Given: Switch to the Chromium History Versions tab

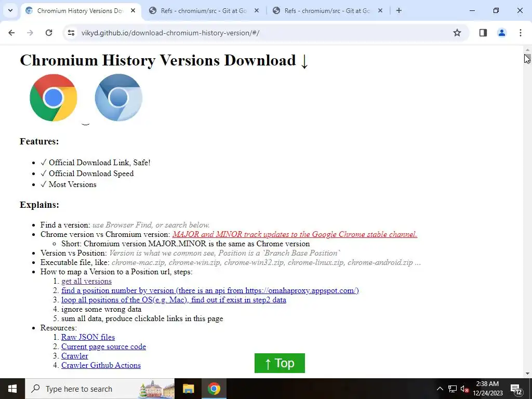Looking at the screenshot, I should [x=79, y=11].
